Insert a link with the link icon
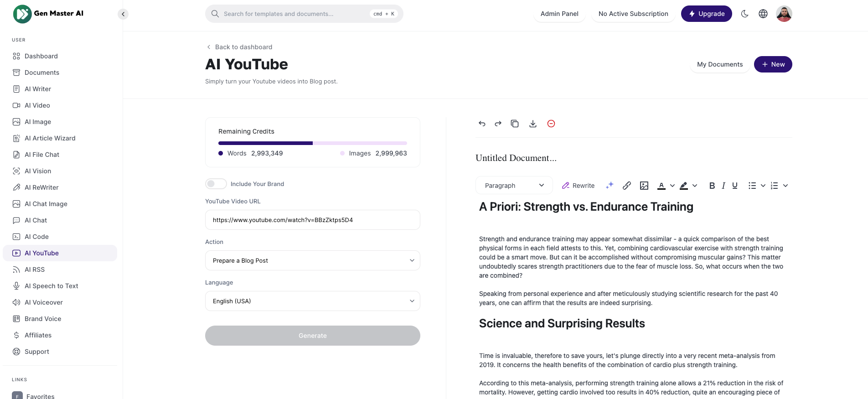 [627, 186]
